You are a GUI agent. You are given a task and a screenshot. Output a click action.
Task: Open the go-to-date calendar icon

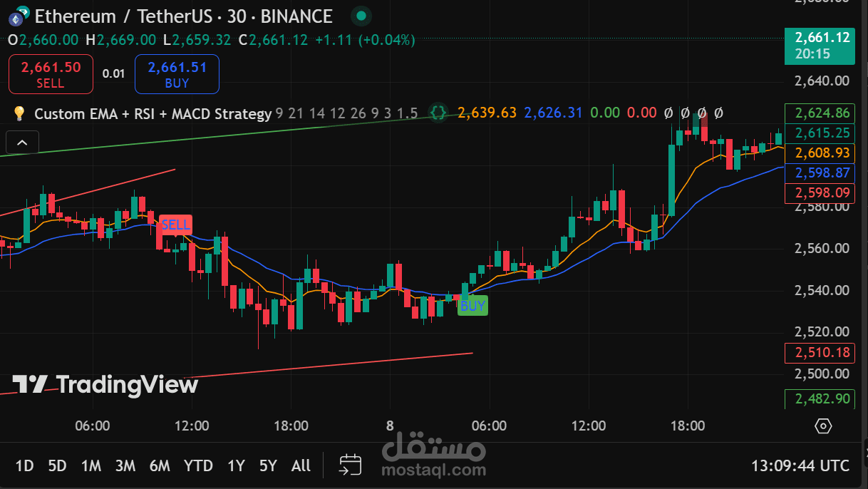(x=350, y=465)
